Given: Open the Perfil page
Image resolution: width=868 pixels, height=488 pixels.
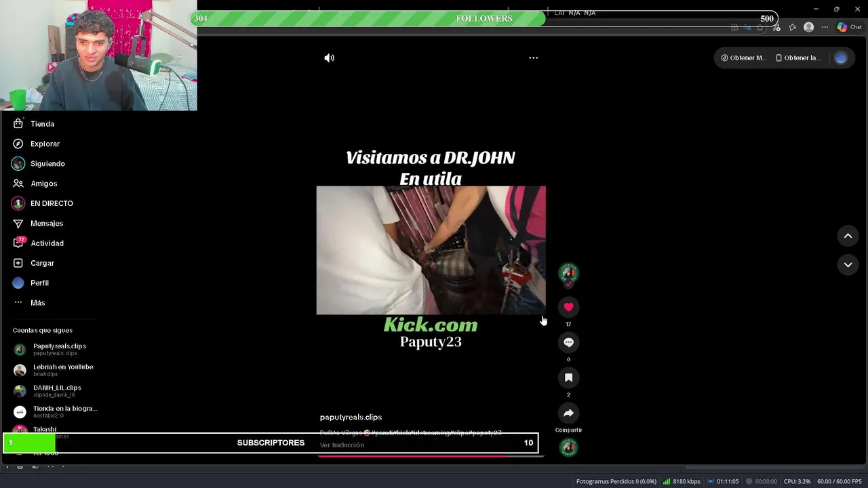Looking at the screenshot, I should tap(31, 283).
